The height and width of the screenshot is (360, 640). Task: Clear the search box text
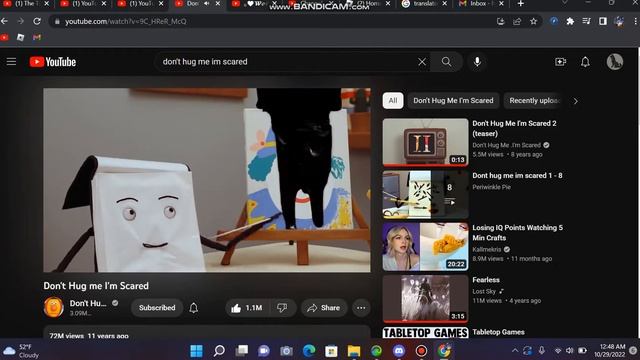pos(422,62)
